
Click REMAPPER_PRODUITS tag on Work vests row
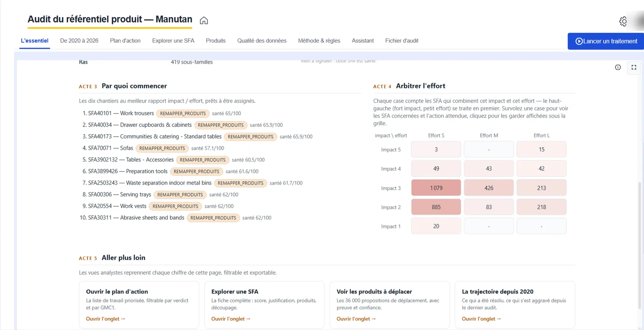tap(175, 206)
